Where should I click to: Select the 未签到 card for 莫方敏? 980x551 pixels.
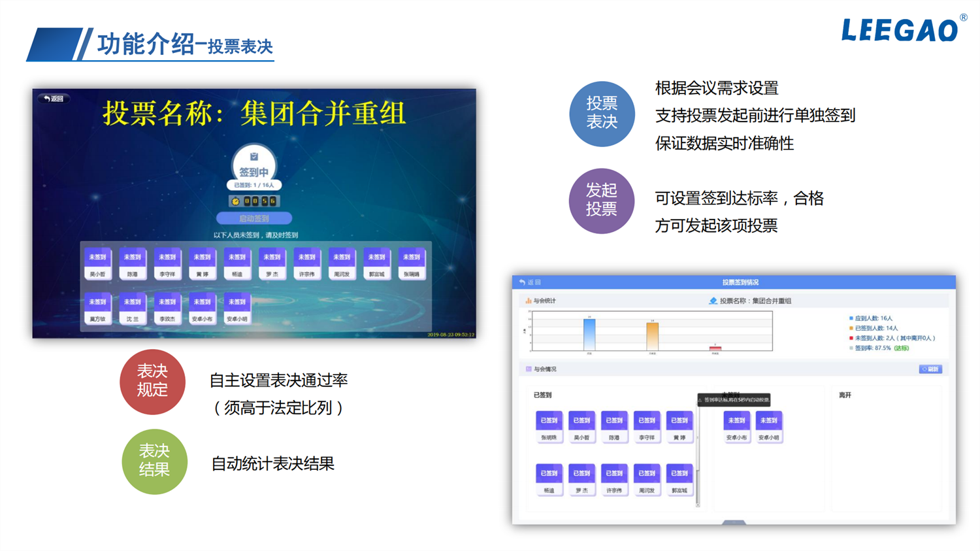click(x=97, y=309)
